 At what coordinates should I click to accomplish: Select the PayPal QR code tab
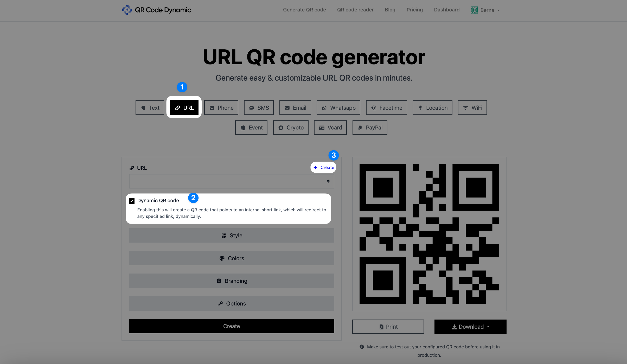click(370, 127)
